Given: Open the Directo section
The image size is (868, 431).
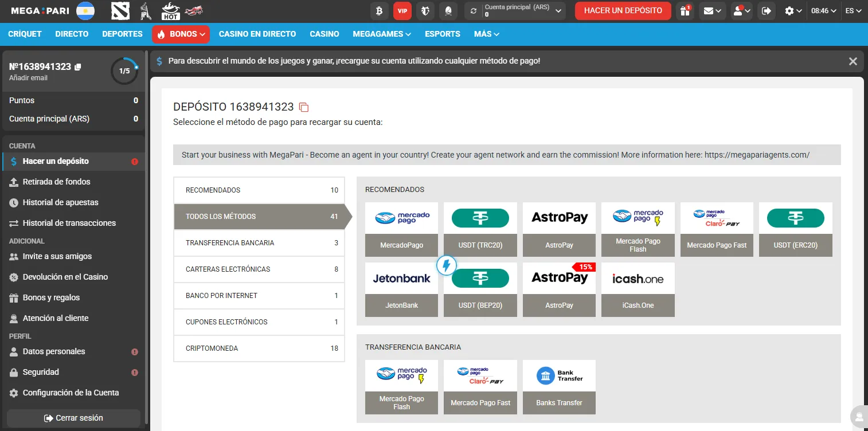Looking at the screenshot, I should pos(72,34).
